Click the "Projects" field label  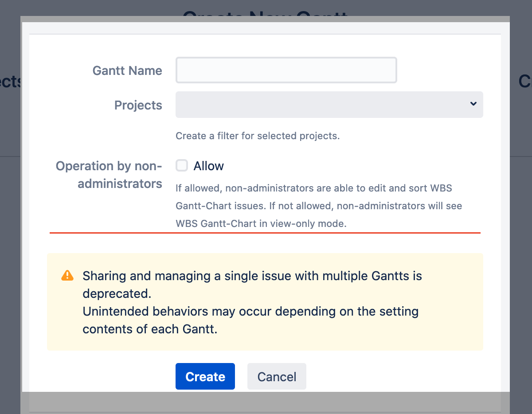(x=138, y=105)
